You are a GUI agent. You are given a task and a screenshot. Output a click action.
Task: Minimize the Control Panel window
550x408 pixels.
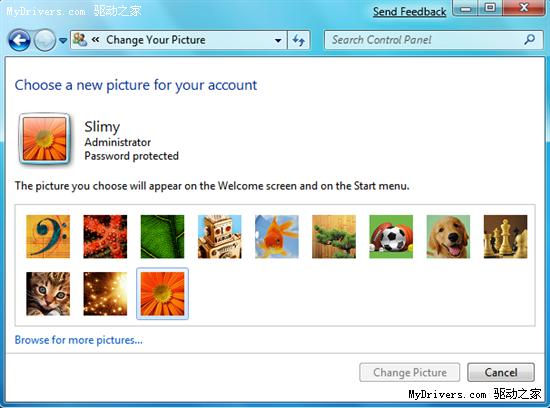pos(465,8)
